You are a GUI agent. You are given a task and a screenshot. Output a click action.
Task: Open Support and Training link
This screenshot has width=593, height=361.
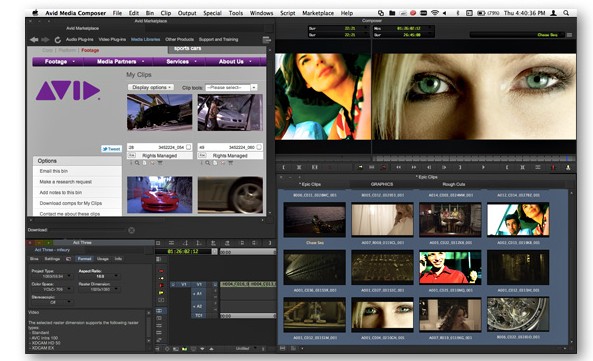[x=218, y=39]
